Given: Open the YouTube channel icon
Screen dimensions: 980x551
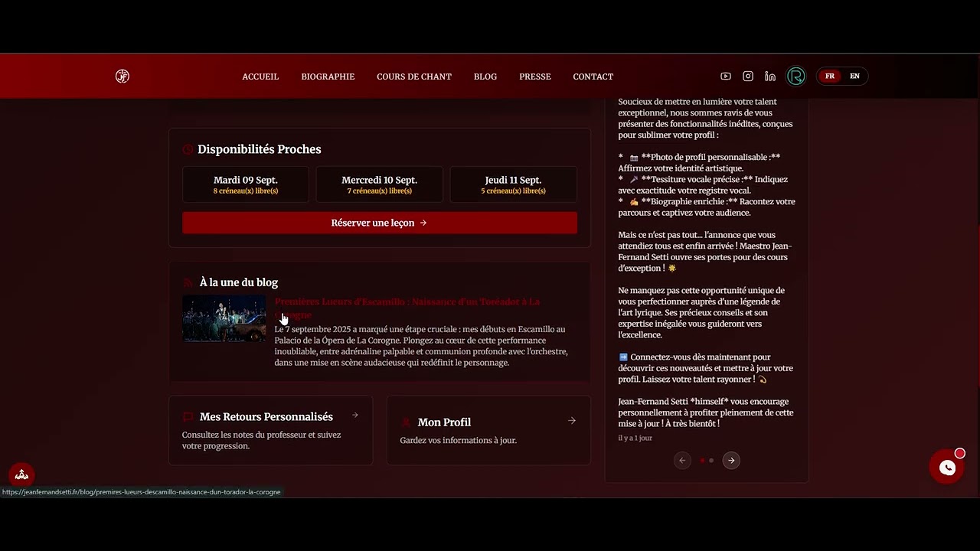Looking at the screenshot, I should (x=726, y=76).
